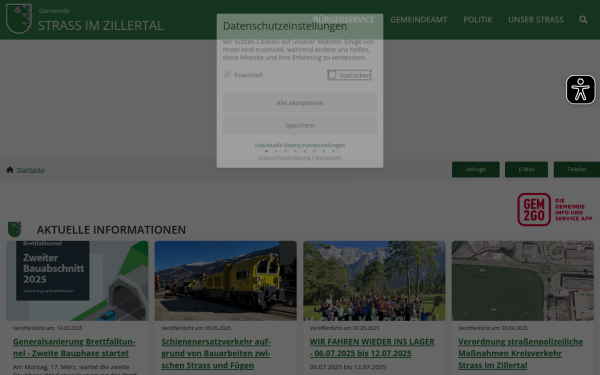Select the first slider pagination dot
This screenshot has width=600, height=375.
click(266, 151)
